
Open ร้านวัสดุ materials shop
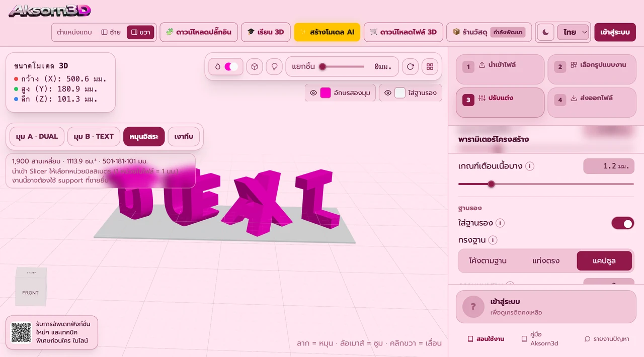point(489,32)
